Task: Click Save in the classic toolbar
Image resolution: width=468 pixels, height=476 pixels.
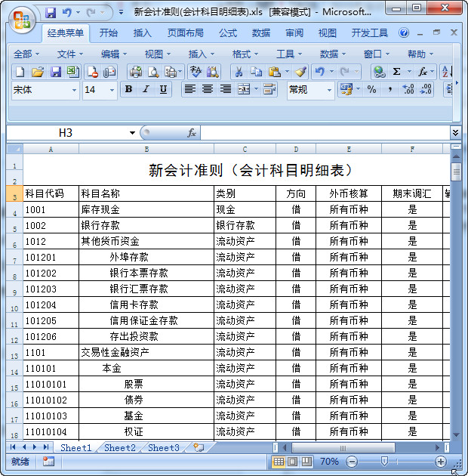Action: point(56,72)
